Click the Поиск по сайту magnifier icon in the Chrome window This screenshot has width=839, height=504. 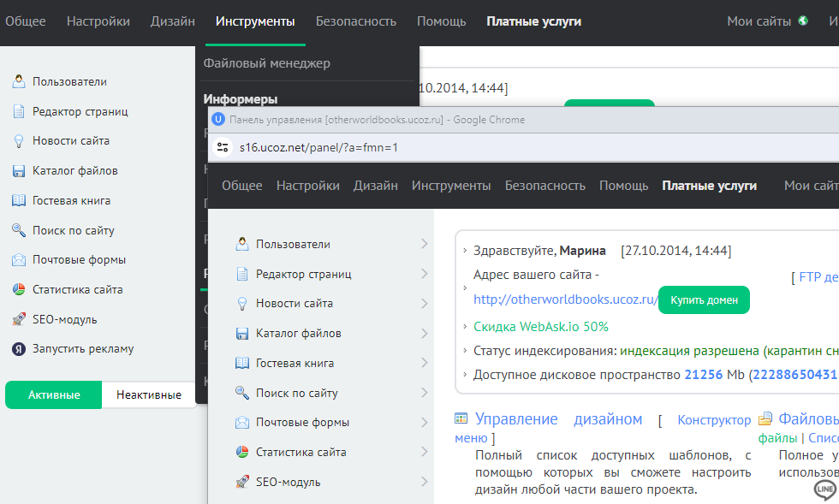[x=242, y=393]
